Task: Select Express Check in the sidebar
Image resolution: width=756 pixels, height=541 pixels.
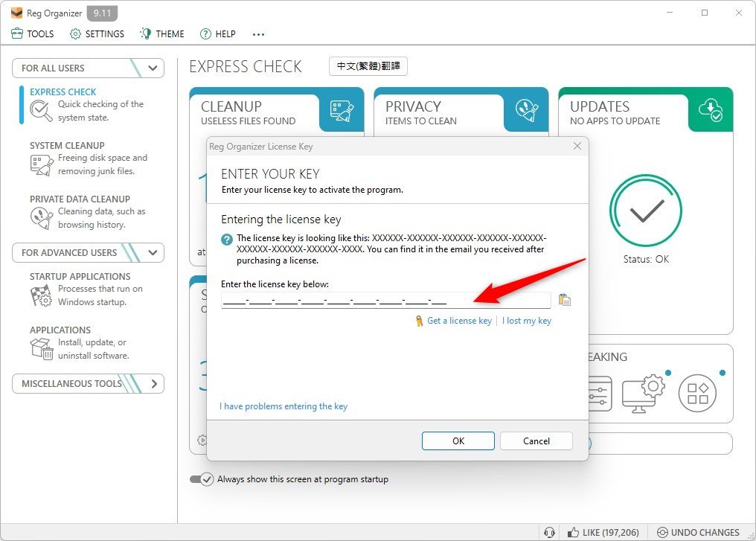Action: [x=87, y=105]
